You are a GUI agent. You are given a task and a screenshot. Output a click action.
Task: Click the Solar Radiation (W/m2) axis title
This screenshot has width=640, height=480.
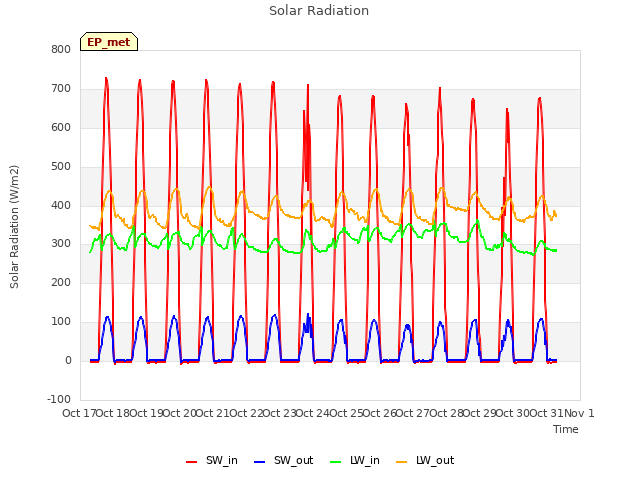pyautogui.click(x=14, y=227)
